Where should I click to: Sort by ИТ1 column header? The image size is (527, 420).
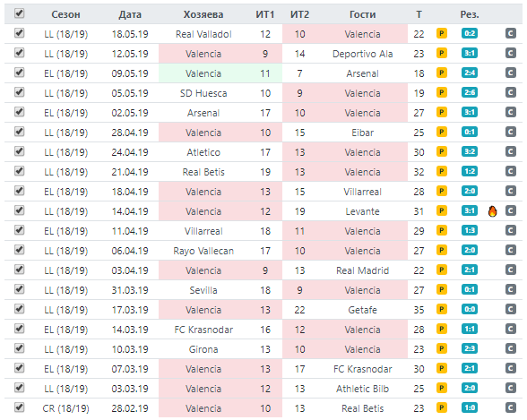(265, 14)
